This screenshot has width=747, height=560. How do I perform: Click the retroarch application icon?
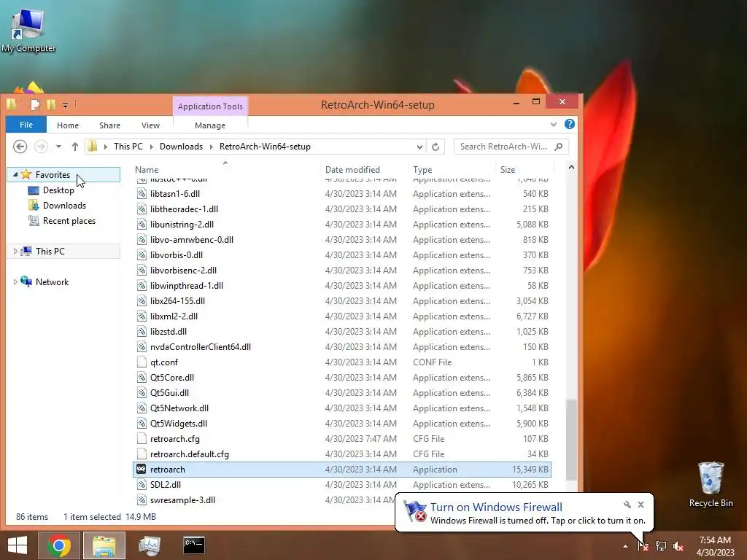(x=141, y=469)
